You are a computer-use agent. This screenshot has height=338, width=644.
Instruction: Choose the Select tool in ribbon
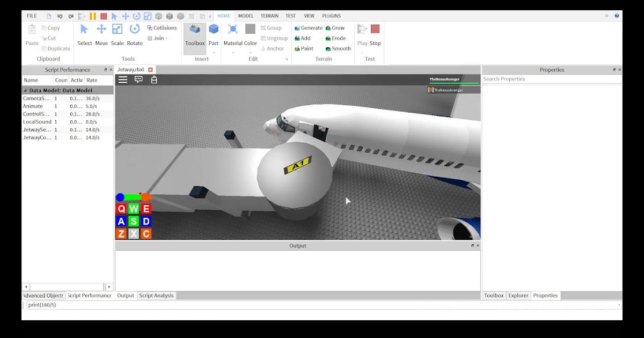point(84,35)
